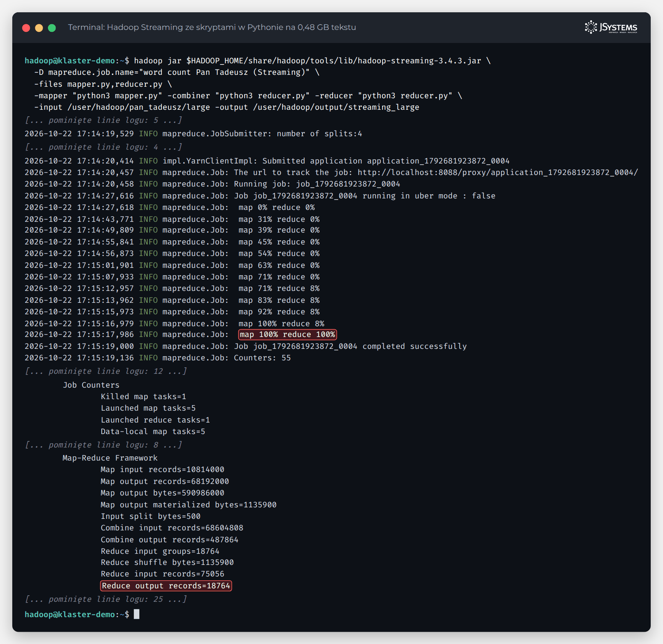The image size is (663, 644).
Task: Click the JSystems logo in title bar
Action: pyautogui.click(x=611, y=27)
